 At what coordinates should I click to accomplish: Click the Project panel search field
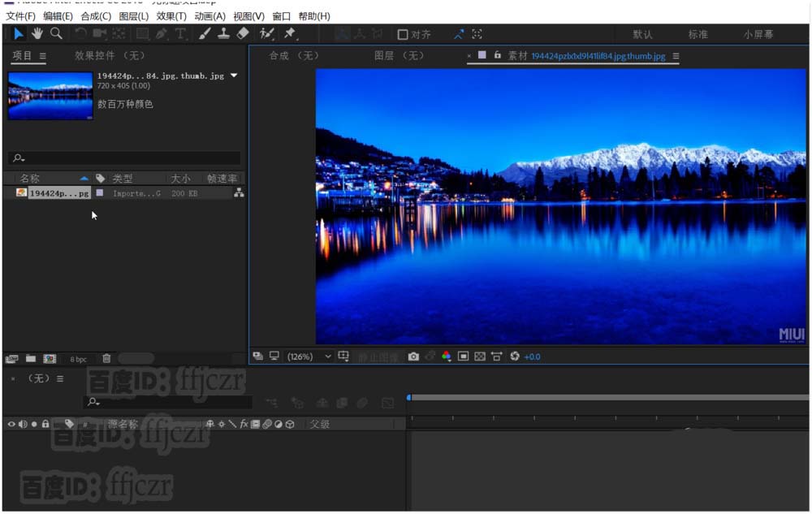(x=124, y=158)
